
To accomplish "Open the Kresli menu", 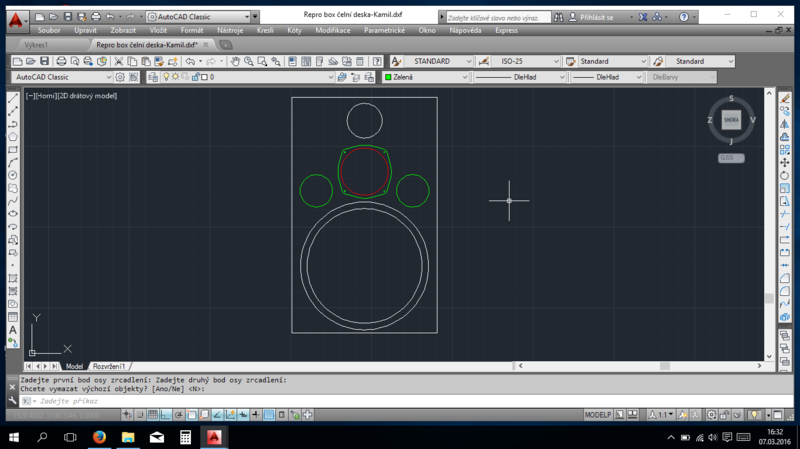I will pos(265,31).
